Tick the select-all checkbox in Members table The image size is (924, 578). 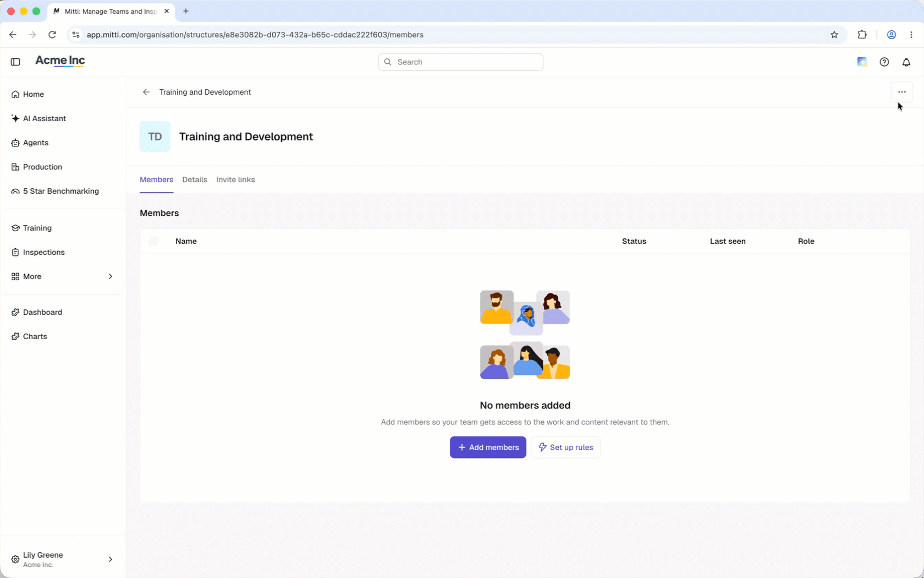click(153, 241)
